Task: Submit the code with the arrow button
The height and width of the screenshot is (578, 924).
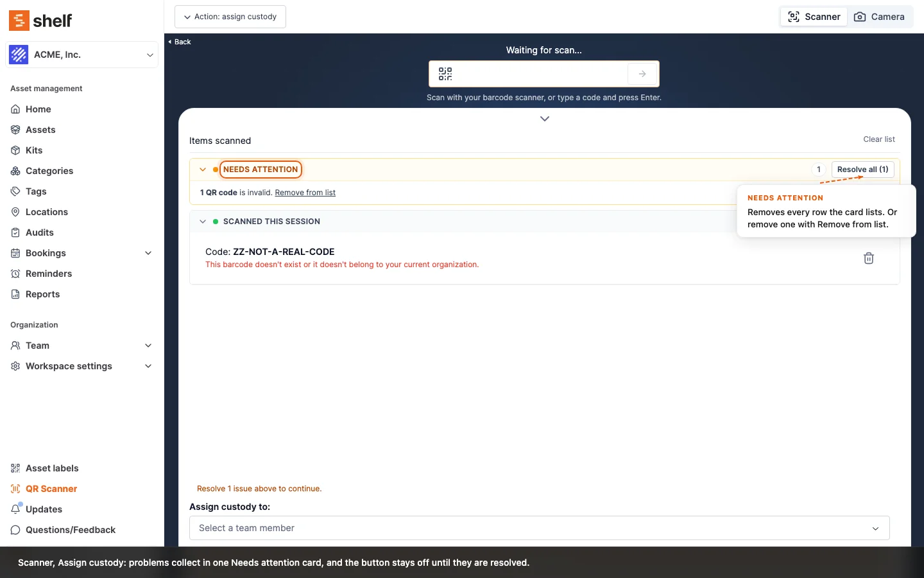Action: [x=642, y=74]
